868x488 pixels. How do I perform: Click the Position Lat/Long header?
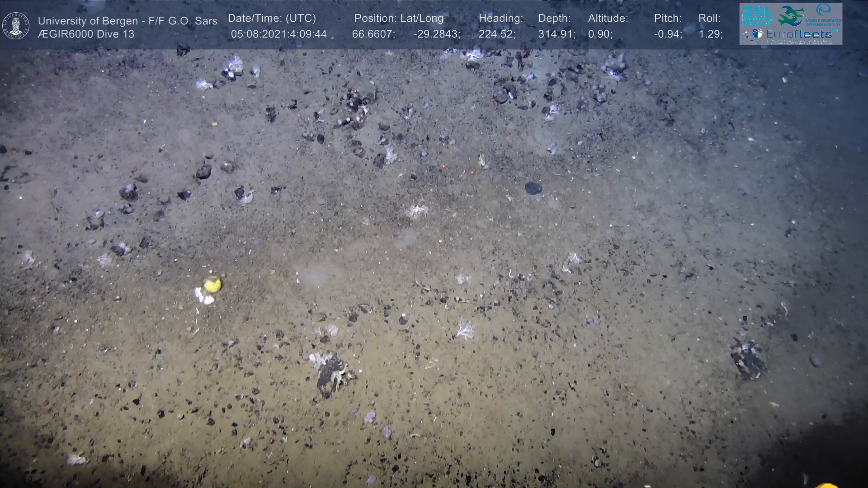coord(399,19)
